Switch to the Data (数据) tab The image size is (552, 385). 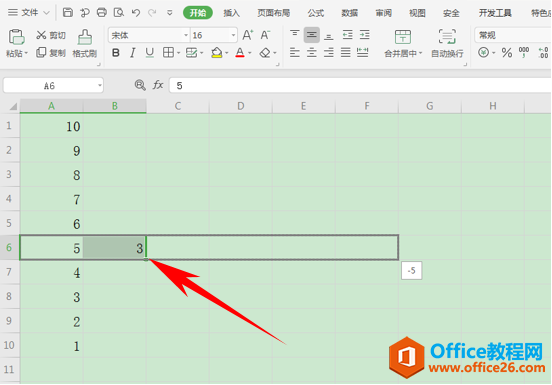coord(350,13)
